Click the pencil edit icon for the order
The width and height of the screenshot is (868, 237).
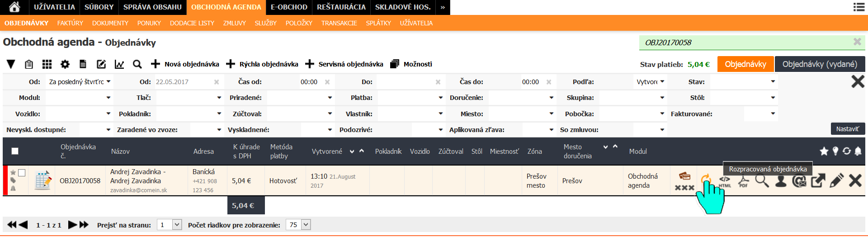pos(836,180)
